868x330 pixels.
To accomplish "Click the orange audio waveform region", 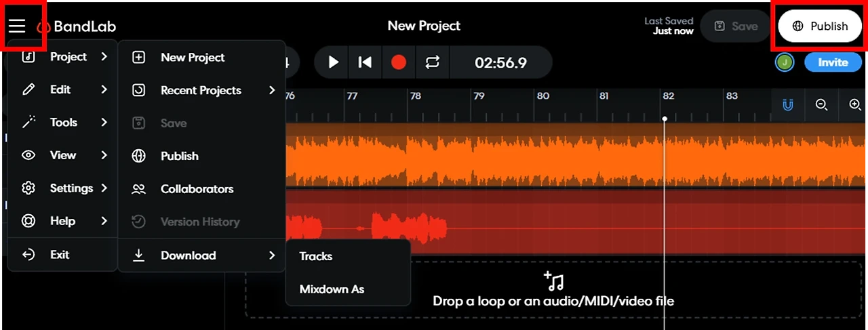I will [x=576, y=155].
